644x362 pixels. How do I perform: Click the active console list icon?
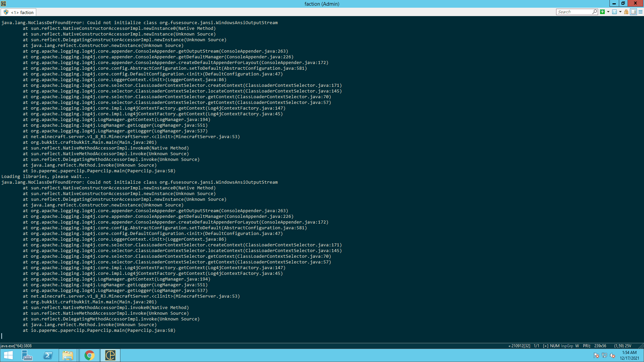614,12
